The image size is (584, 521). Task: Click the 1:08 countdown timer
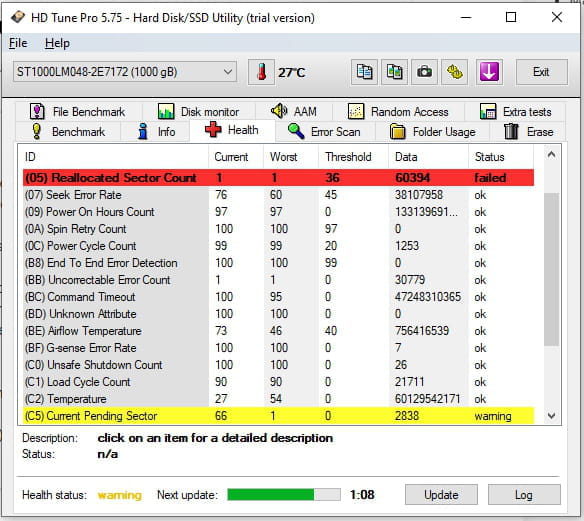point(362,495)
